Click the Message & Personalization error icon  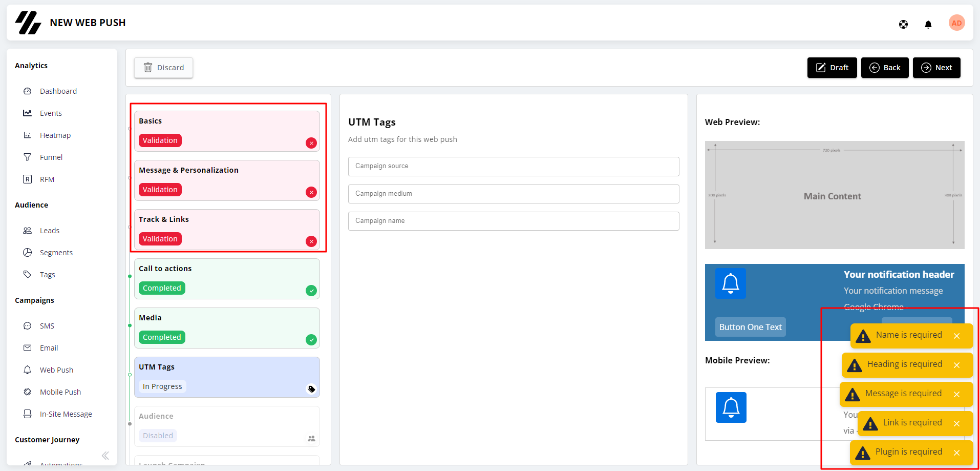(311, 192)
